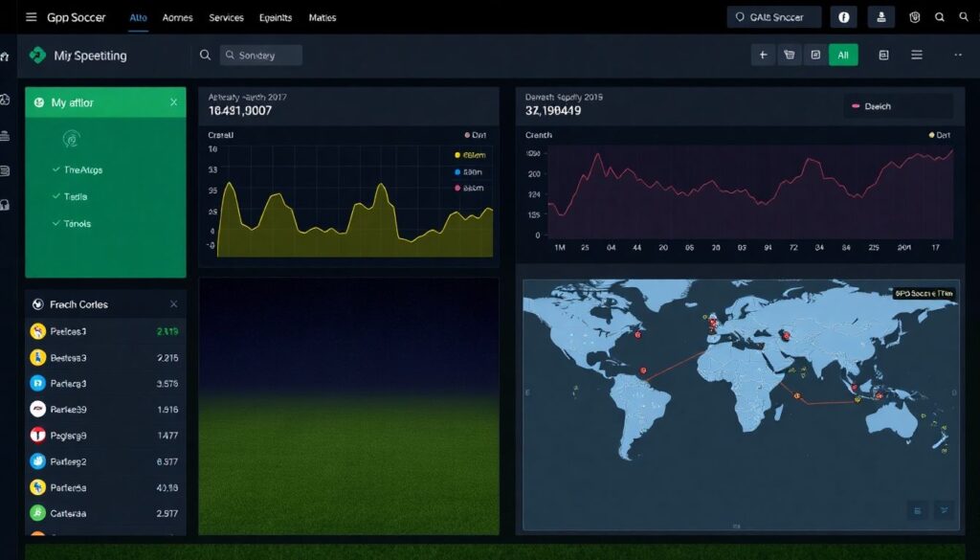Click the magnifier icon left of Sondary field
980x560 pixels.
pyautogui.click(x=205, y=56)
